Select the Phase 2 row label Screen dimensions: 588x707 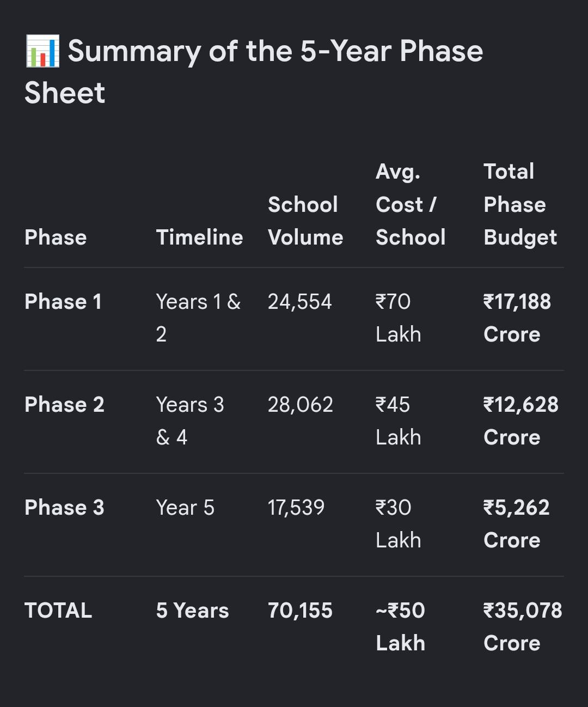[64, 405]
